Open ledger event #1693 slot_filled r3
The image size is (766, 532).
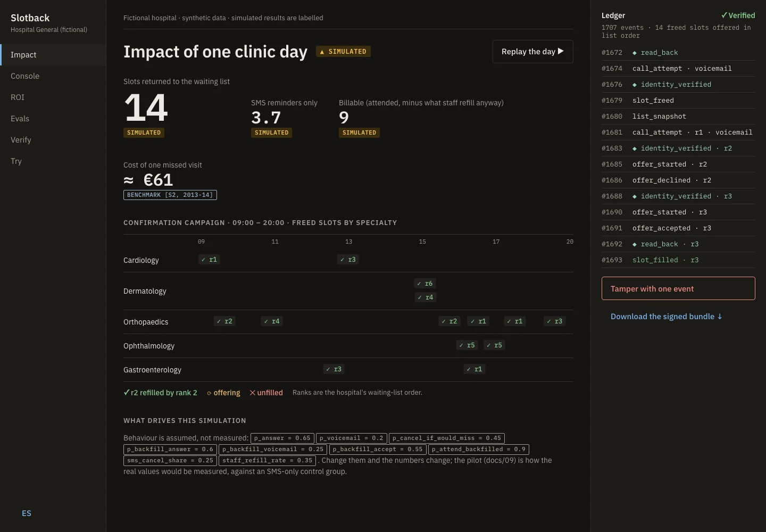coord(678,260)
